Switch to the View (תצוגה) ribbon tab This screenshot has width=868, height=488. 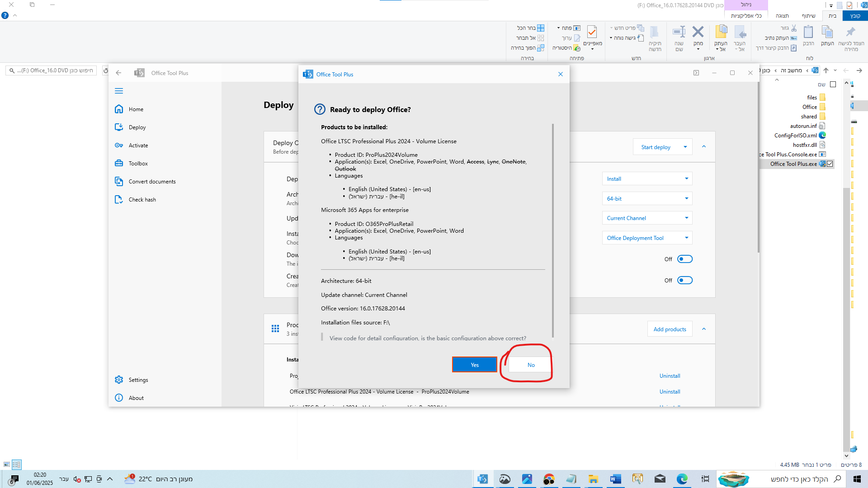click(782, 16)
